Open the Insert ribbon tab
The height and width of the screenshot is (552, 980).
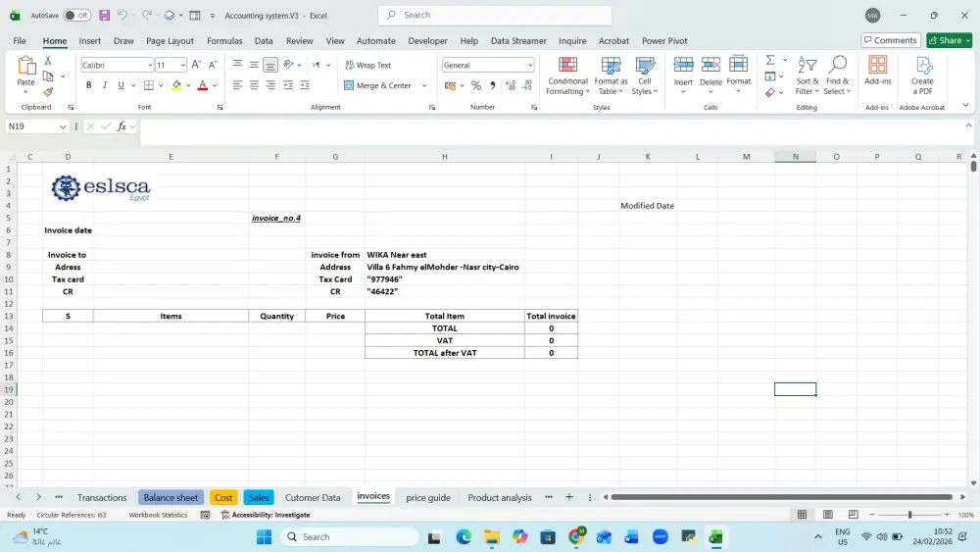click(x=89, y=40)
